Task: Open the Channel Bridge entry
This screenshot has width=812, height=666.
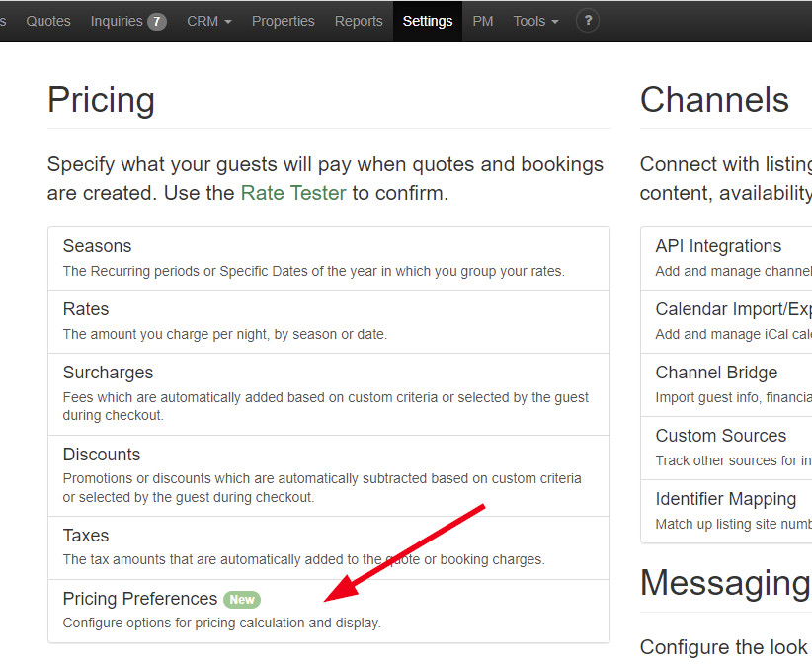Action: click(716, 373)
